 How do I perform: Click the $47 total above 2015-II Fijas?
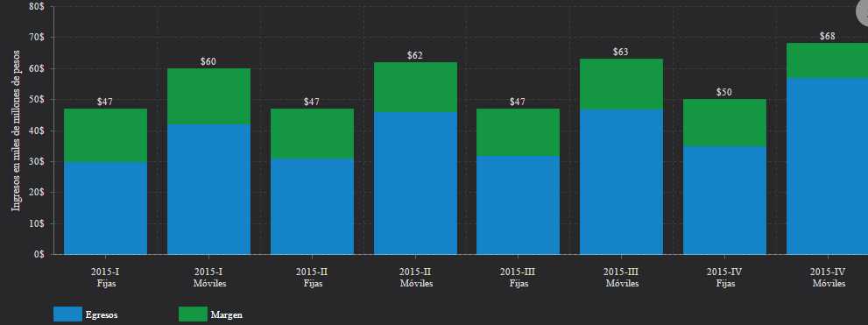312,102
